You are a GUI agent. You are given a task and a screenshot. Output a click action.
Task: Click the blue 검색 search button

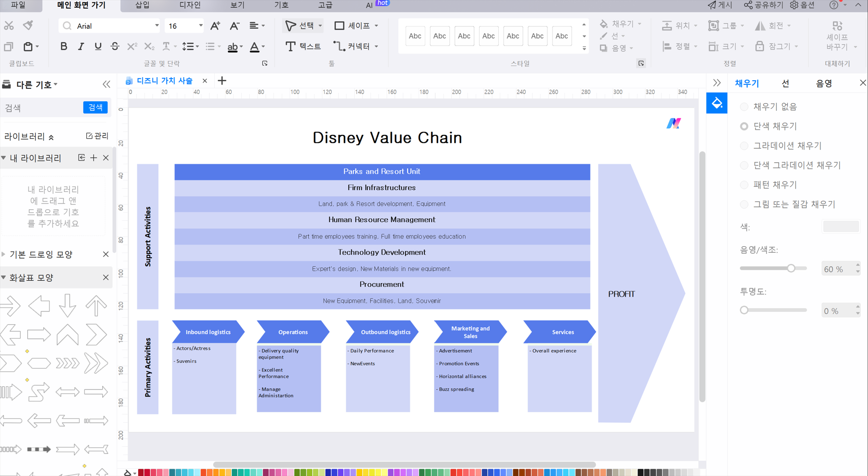95,107
